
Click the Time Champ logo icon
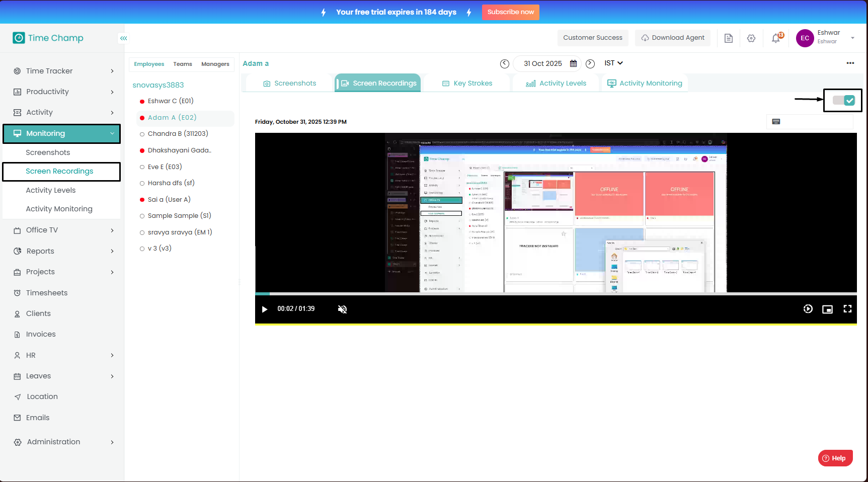coord(19,38)
